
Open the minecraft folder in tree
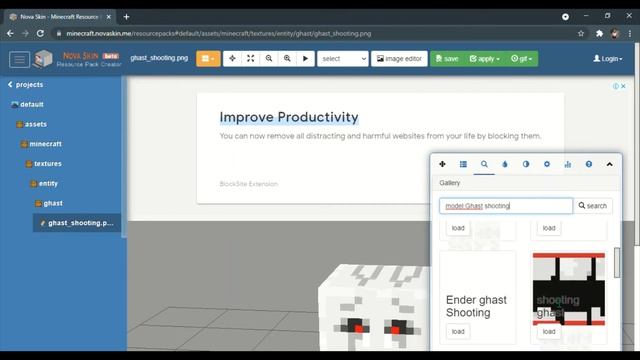[41, 144]
